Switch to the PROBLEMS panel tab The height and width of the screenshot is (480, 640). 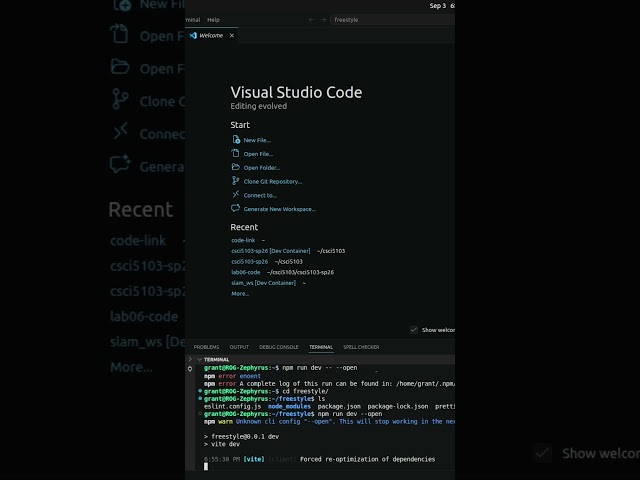[x=206, y=347]
